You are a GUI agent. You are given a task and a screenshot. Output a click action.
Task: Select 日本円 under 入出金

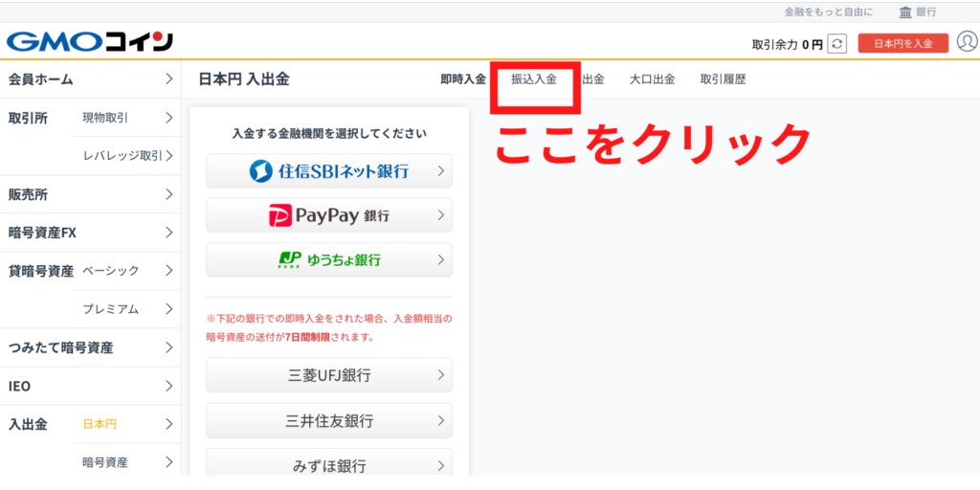click(x=127, y=424)
